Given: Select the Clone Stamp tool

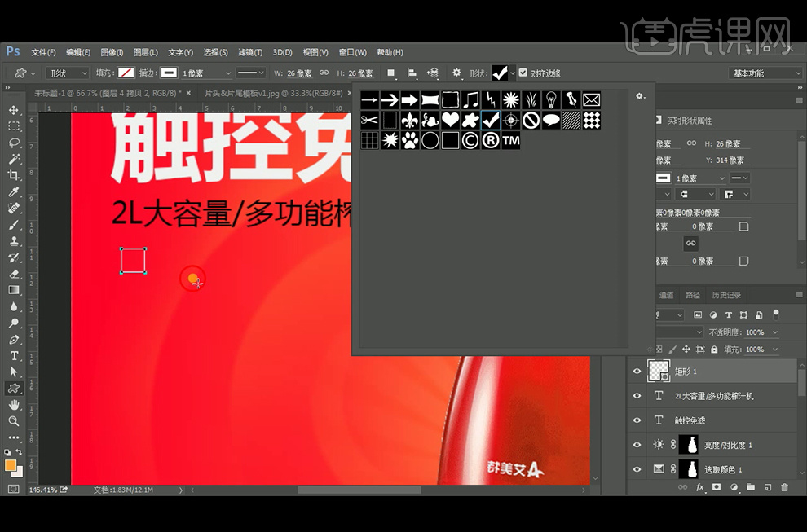Looking at the screenshot, I should [x=14, y=241].
